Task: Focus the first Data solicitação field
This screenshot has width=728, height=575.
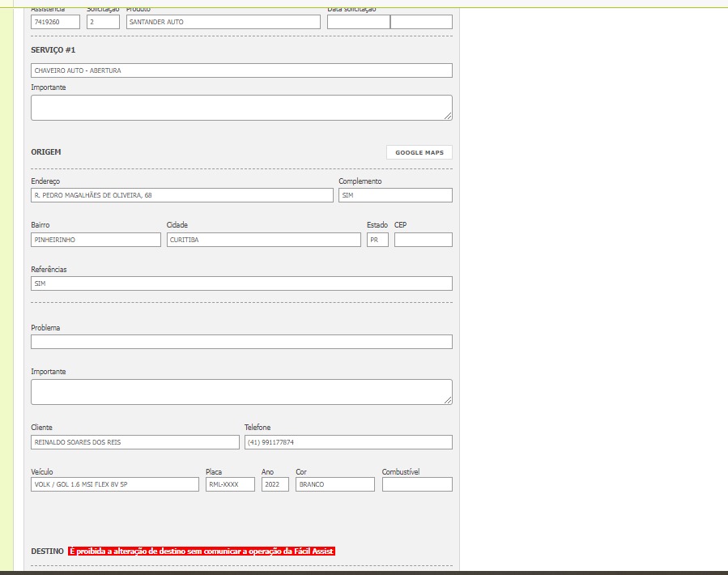Action: pos(359,22)
